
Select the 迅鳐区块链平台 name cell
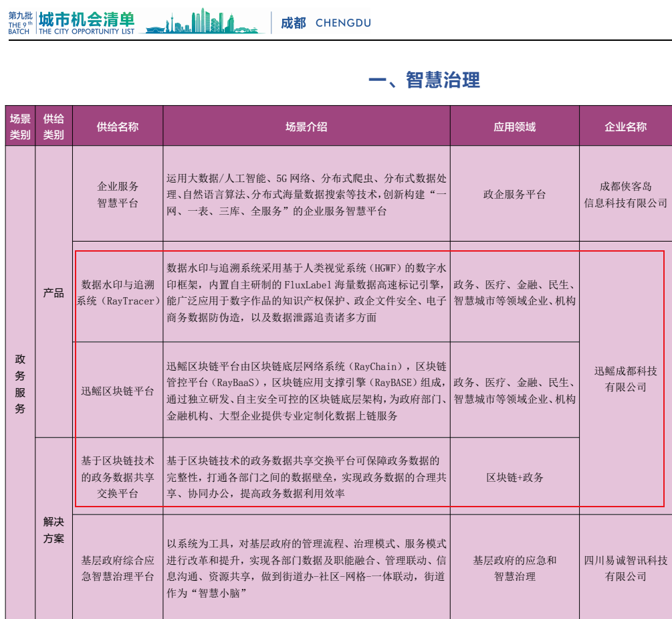click(118, 391)
